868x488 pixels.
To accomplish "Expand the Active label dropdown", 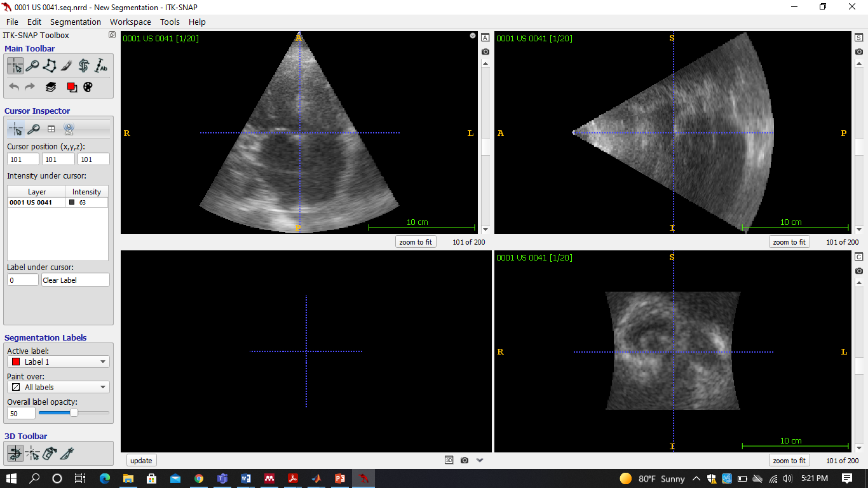I will click(x=58, y=362).
